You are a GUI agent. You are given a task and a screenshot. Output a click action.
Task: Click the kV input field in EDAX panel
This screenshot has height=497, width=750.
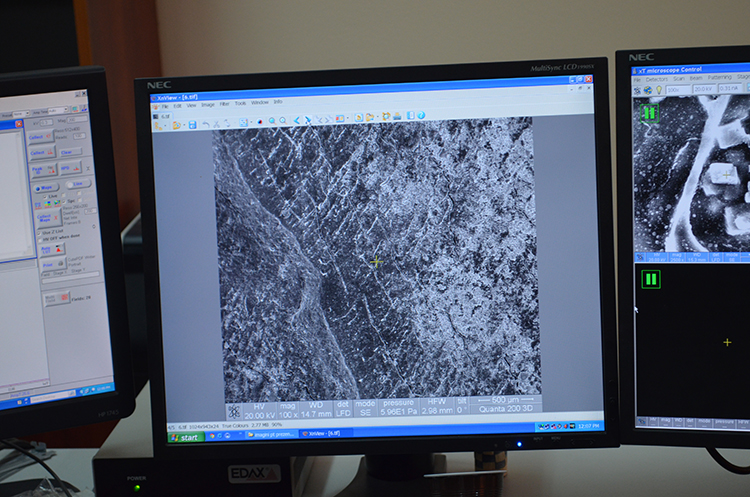47,122
